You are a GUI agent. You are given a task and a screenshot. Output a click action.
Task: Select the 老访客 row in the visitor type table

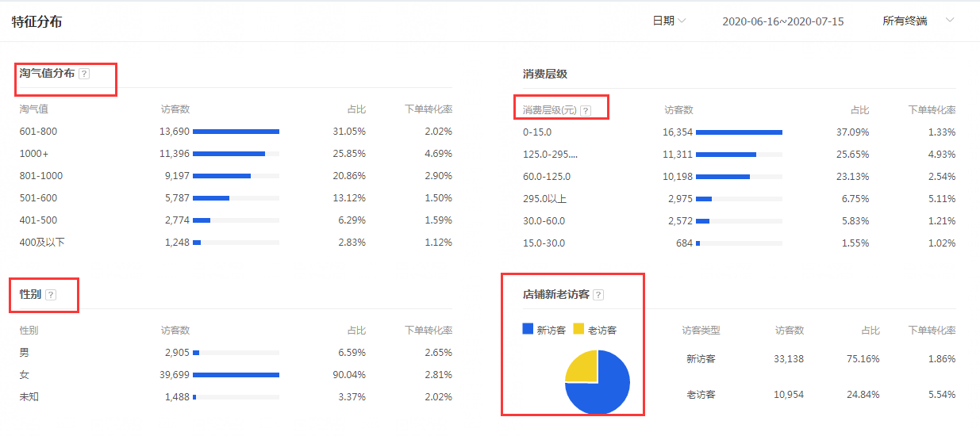tap(701, 395)
